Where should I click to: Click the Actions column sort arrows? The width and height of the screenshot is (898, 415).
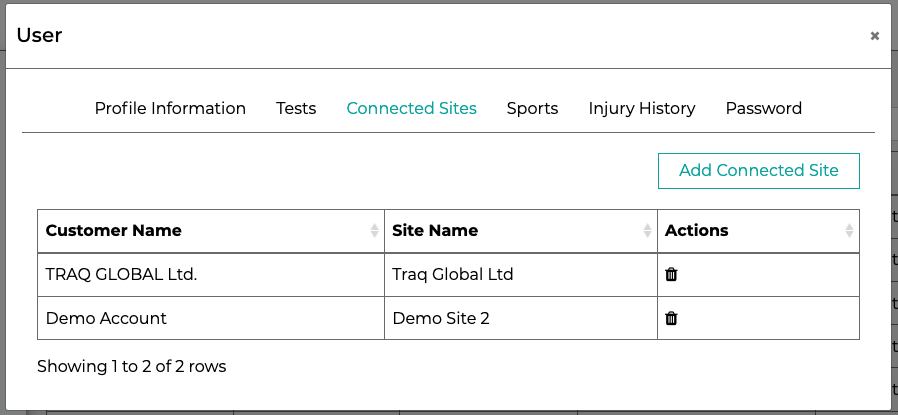(849, 231)
